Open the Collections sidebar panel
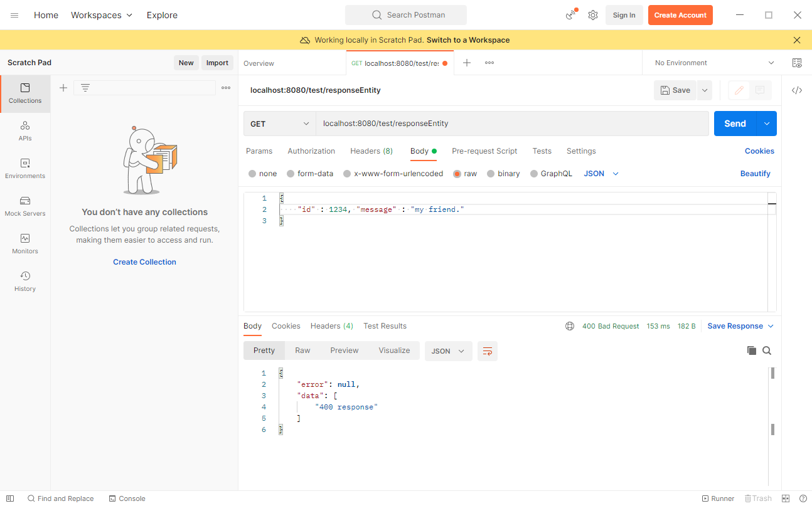This screenshot has width=812, height=506. tap(25, 93)
